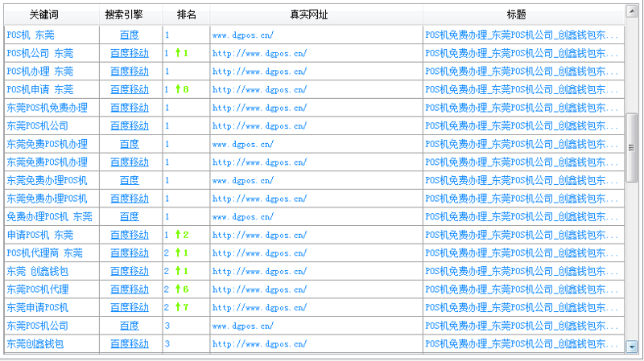Image resolution: width=644 pixels, height=361 pixels.
Task: Sort by 排名 column header
Action: pyautogui.click(x=186, y=14)
